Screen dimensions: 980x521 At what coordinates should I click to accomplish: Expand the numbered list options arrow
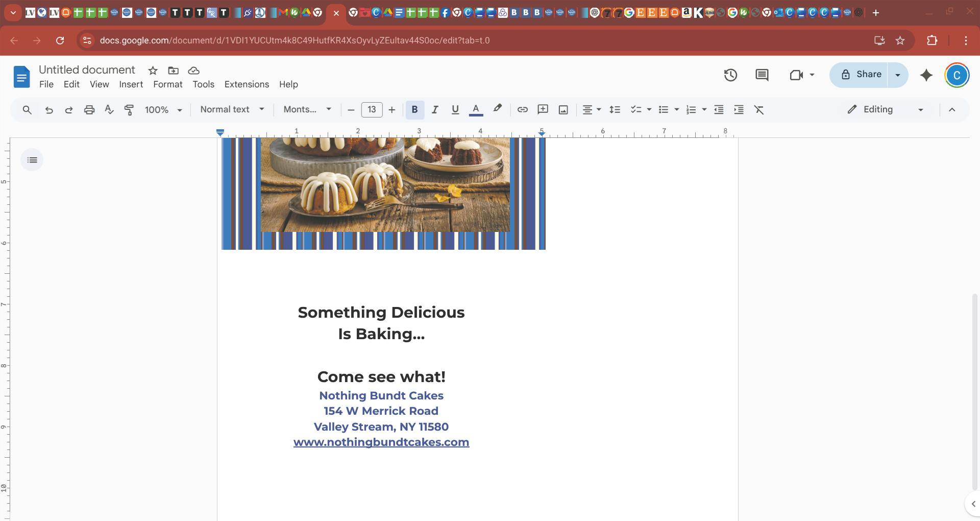click(704, 110)
